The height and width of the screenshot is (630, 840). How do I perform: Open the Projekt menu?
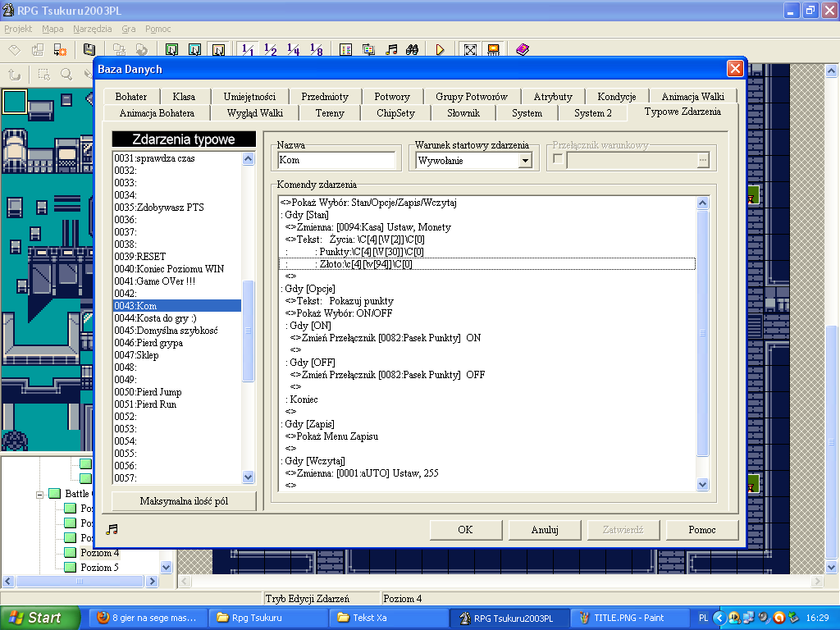click(x=18, y=29)
